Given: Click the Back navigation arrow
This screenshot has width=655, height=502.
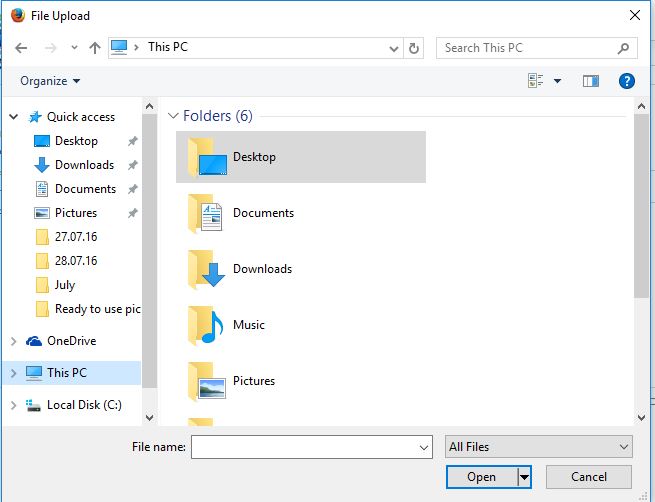Looking at the screenshot, I should [21, 48].
